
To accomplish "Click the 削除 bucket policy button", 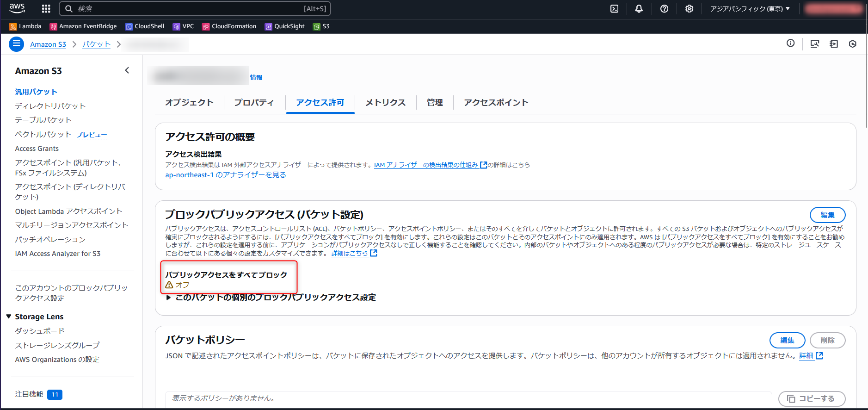I will (827, 340).
